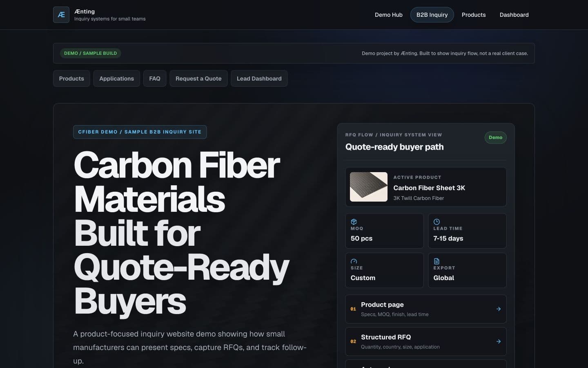Open the Structured RFQ step card
Screen dimensions: 588x368
coord(426,341)
